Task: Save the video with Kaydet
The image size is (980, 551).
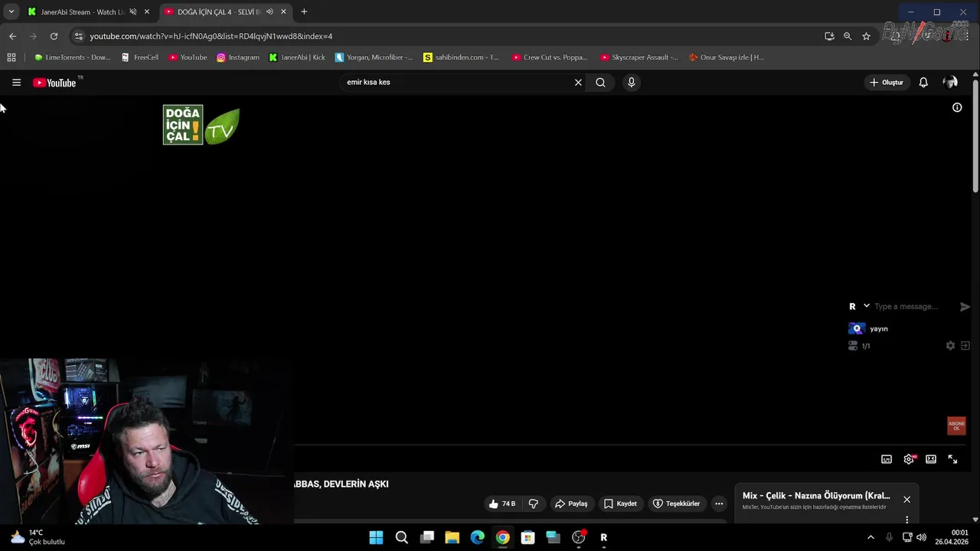Action: click(x=620, y=504)
